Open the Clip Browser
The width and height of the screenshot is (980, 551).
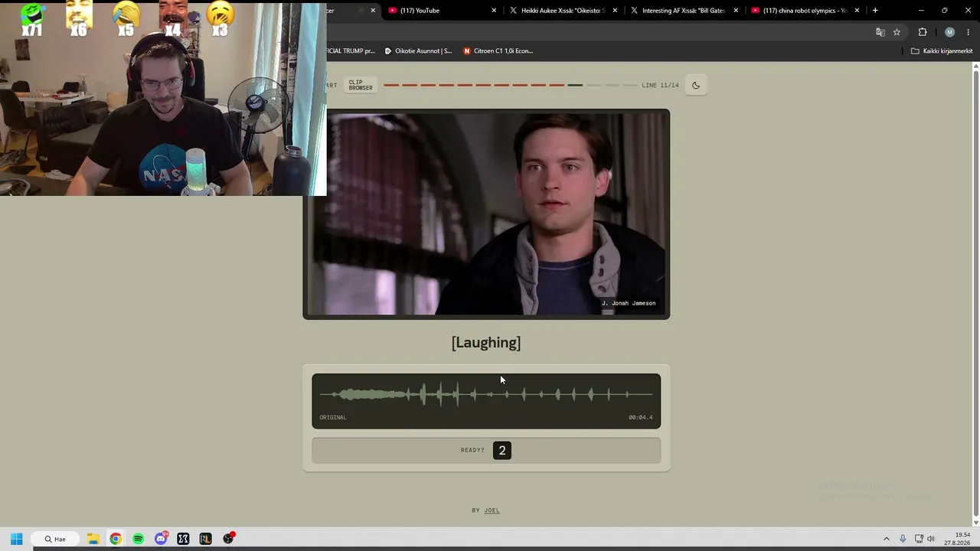pos(361,86)
